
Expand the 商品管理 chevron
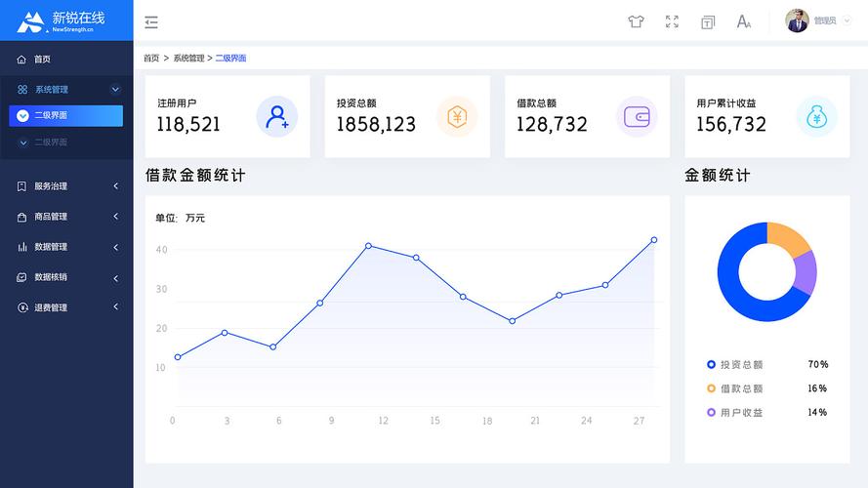click(115, 217)
